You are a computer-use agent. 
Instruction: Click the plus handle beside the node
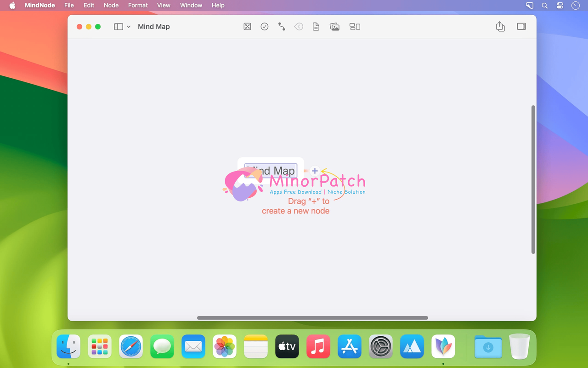point(315,171)
